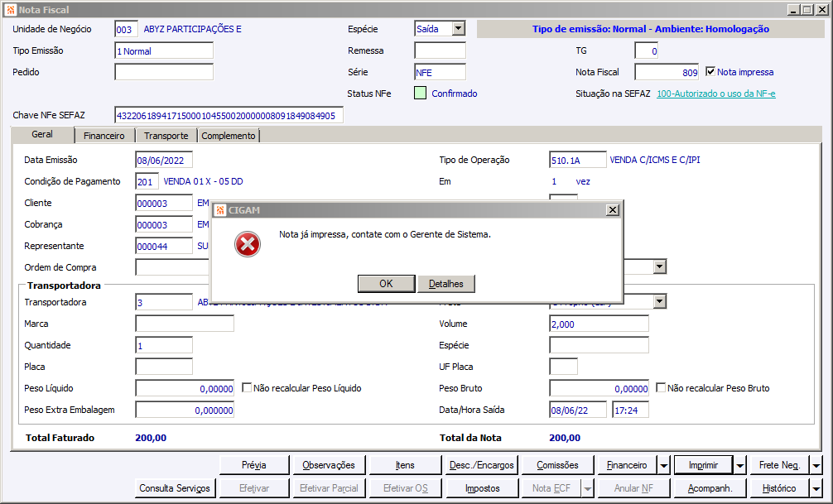Click the Desc./Encargos button
This screenshot has width=833, height=504.
tap(482, 465)
